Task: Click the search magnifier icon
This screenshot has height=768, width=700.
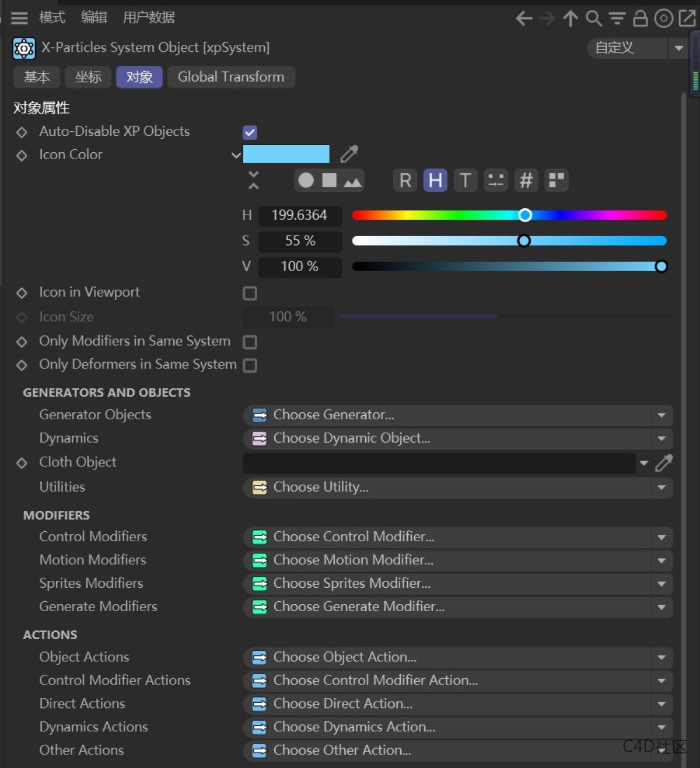Action: [593, 19]
